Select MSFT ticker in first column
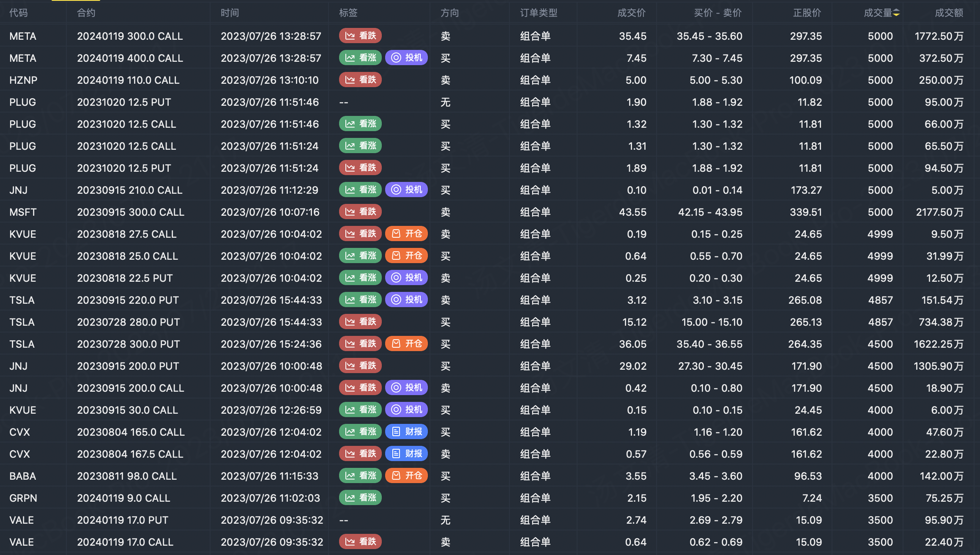 23,212
